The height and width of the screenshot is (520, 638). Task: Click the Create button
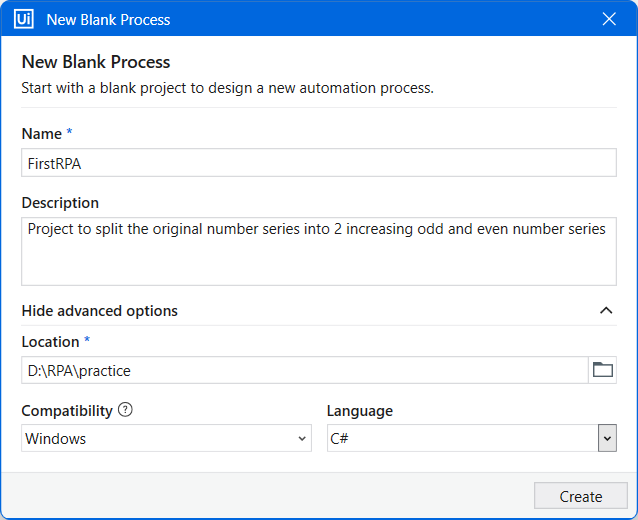click(x=581, y=496)
